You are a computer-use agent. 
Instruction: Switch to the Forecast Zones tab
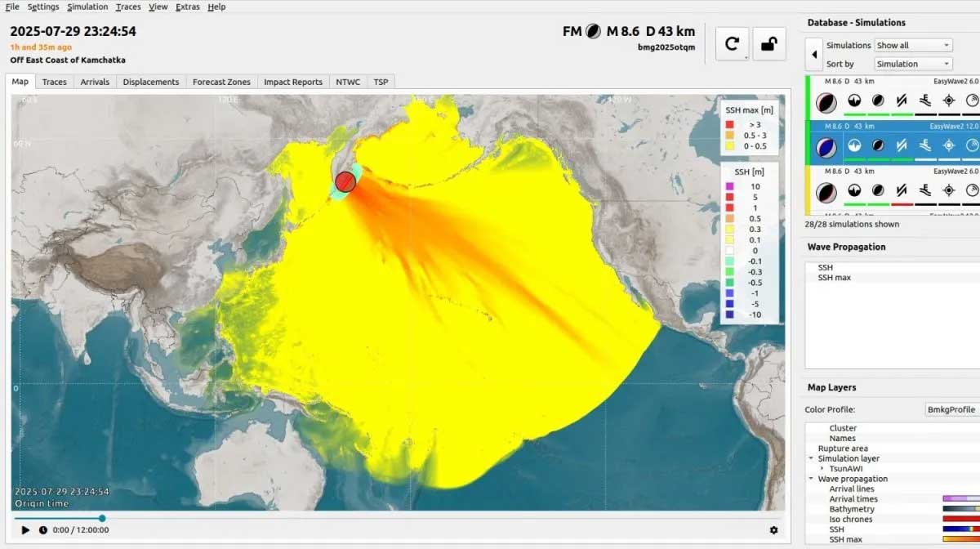[221, 82]
